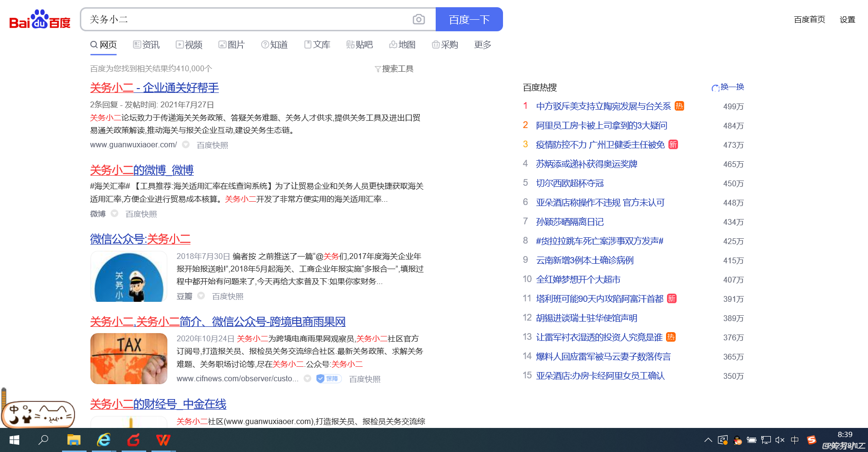Open hot search 爆料人回应雷军被马云妻子数落传言
The width and height of the screenshot is (868, 452).
coord(604,356)
